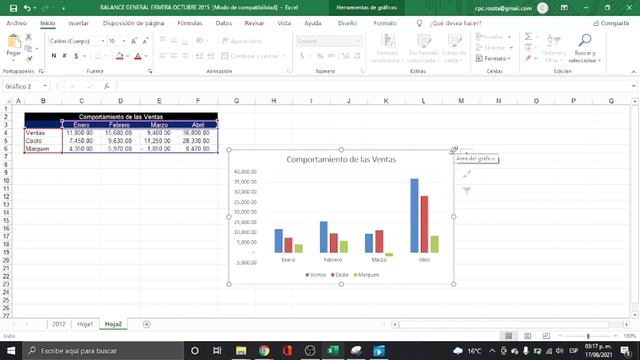Open Fuente dialog launcher

pos(150,71)
